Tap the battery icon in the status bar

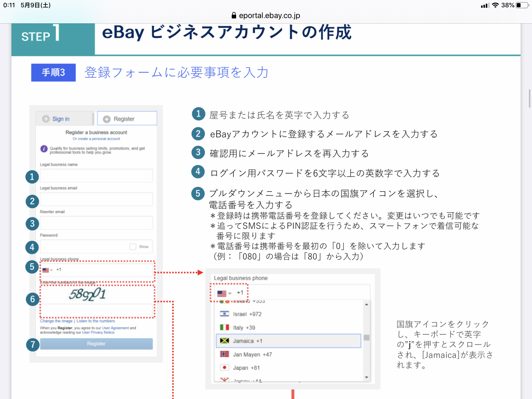522,5
